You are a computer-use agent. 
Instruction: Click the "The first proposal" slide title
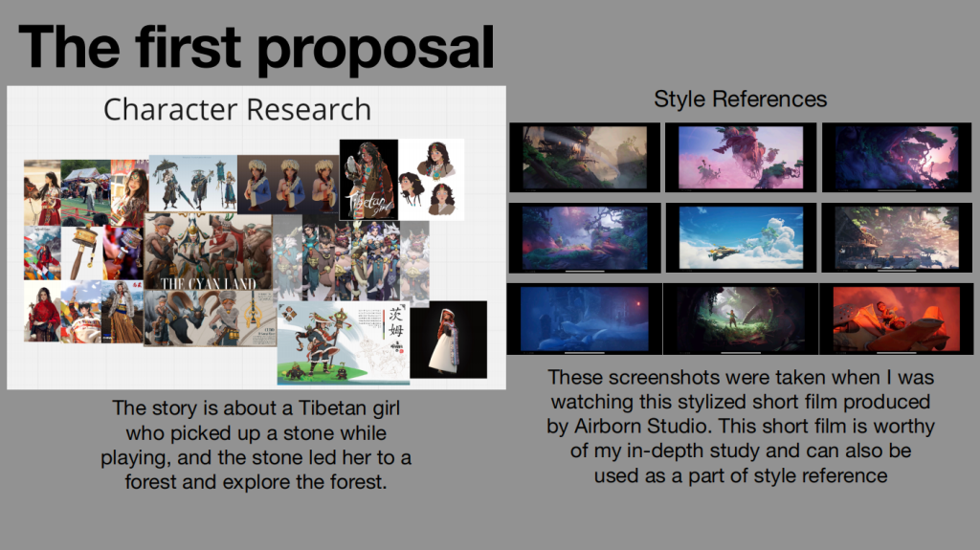coord(256,48)
